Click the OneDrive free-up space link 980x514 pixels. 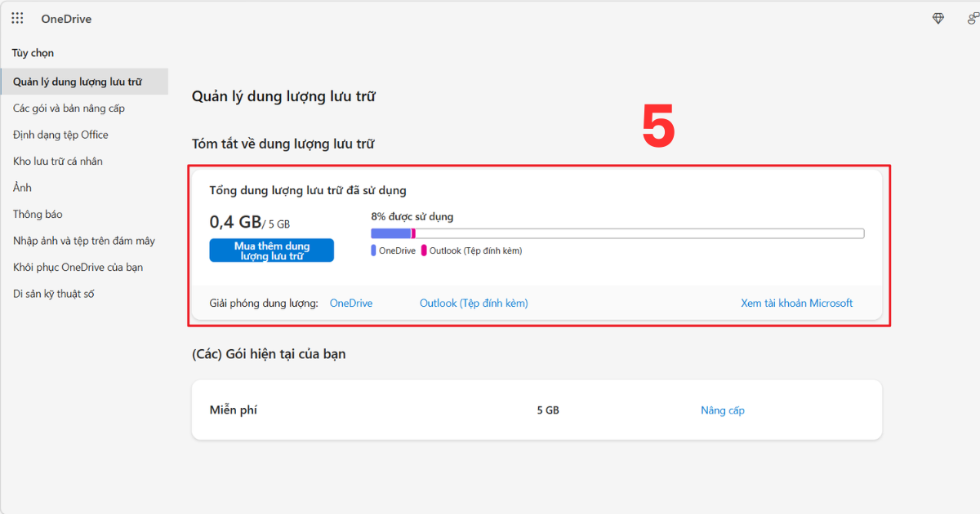coord(351,304)
